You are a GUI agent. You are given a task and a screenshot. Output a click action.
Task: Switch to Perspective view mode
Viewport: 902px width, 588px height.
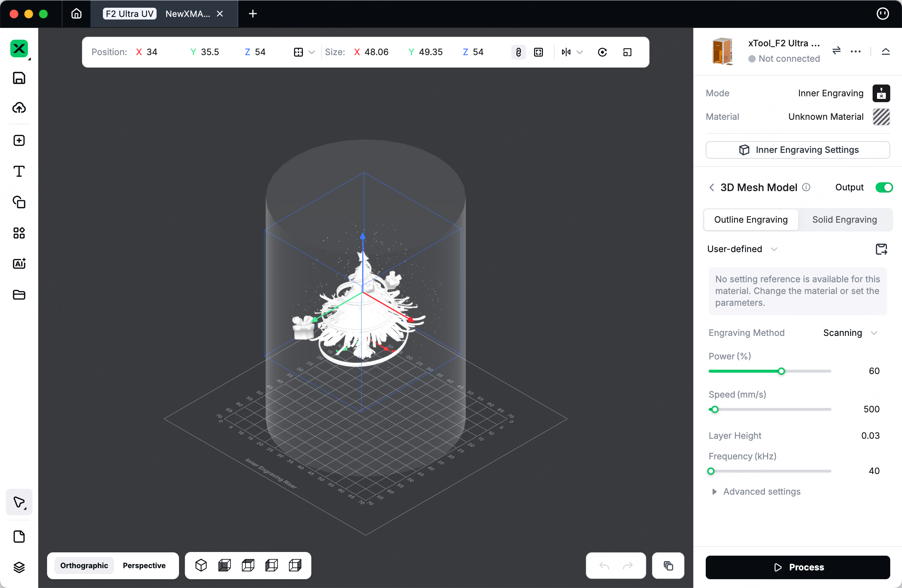coord(144,565)
